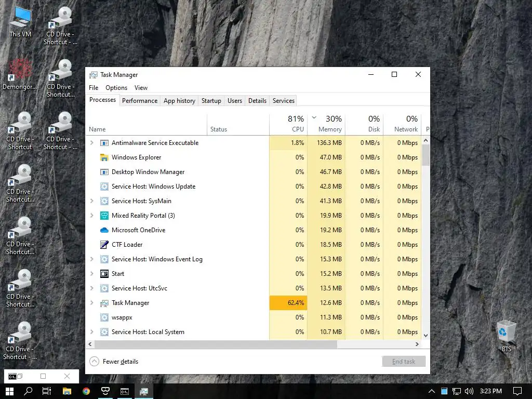The width and height of the screenshot is (532, 399).
Task: Expand the Service Host: Local System row
Action: [91, 332]
